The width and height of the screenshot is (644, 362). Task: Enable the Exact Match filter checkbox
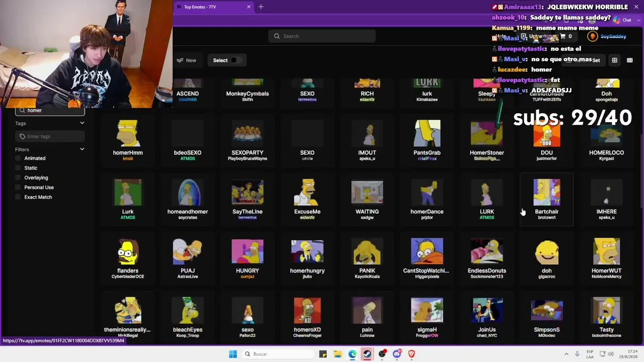pos(19,197)
